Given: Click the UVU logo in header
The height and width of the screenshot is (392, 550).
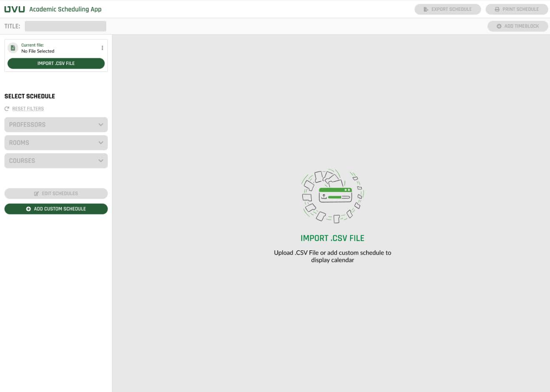Looking at the screenshot, I should tap(15, 9).
